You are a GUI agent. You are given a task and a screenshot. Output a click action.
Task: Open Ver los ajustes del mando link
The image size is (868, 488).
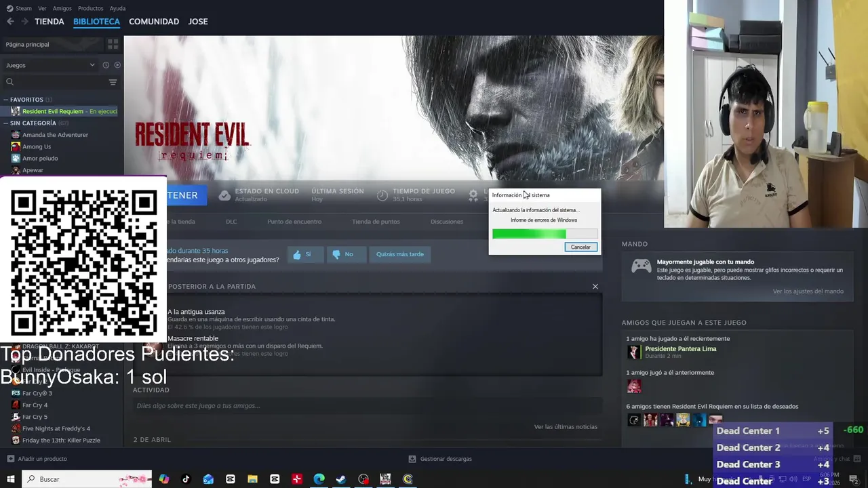808,291
